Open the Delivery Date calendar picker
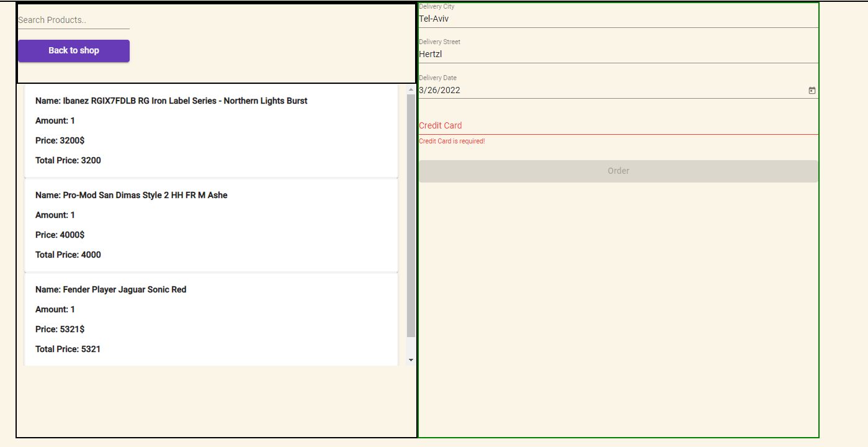 point(812,90)
